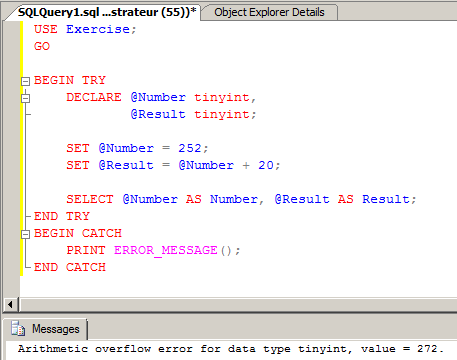Click the horizontal scrollbar left arrow

point(10,304)
